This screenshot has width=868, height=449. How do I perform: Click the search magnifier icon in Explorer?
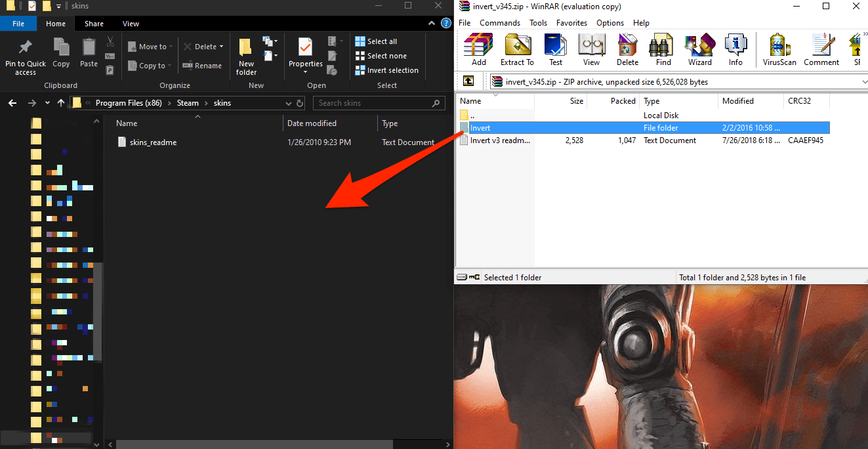tap(436, 103)
